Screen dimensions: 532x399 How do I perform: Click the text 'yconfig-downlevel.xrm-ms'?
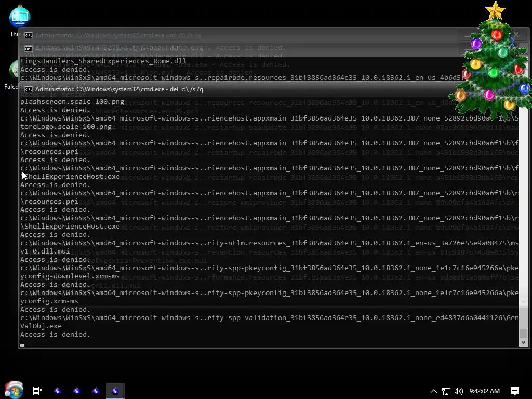70,276
